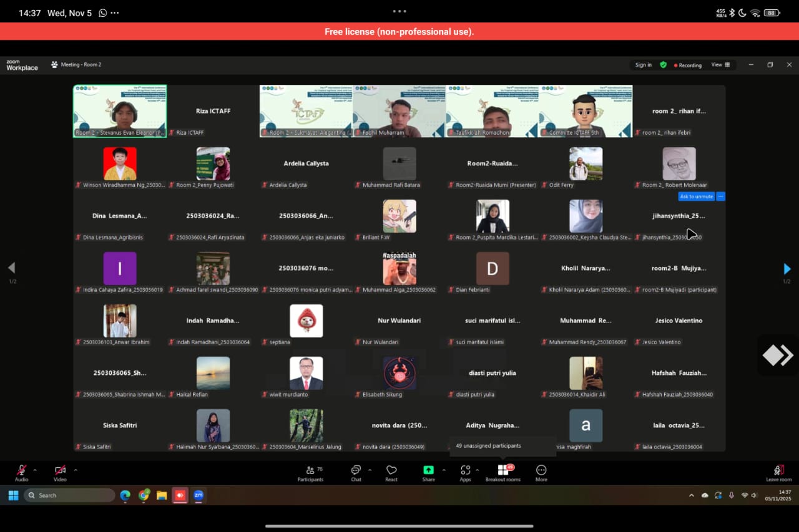Select Dian Febrianti's D avatar
This screenshot has width=799, height=532.
pos(493,268)
